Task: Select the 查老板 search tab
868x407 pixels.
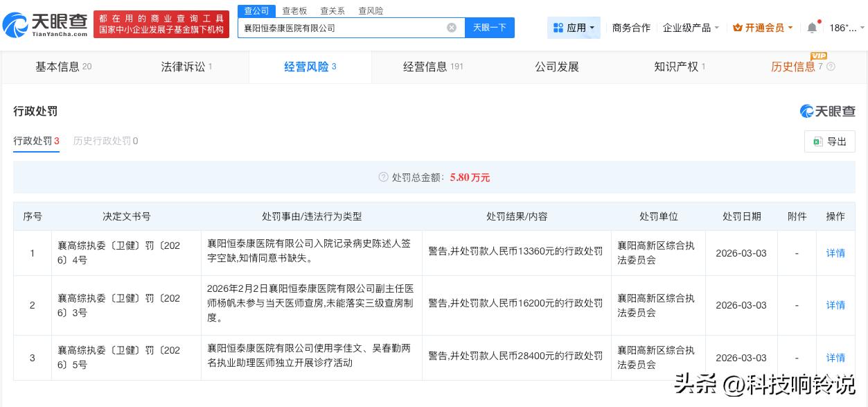Action: click(x=294, y=11)
